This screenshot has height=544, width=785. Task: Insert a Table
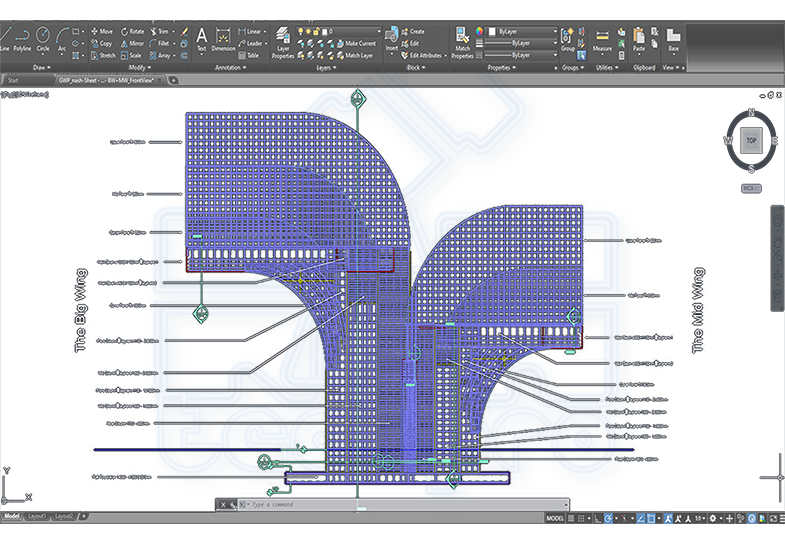point(248,56)
